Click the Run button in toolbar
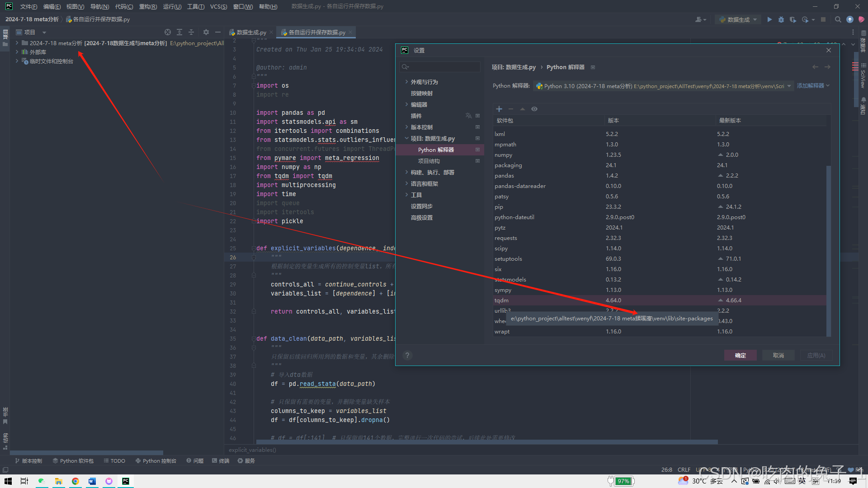Screen dimensions: 868x488 (x=769, y=19)
